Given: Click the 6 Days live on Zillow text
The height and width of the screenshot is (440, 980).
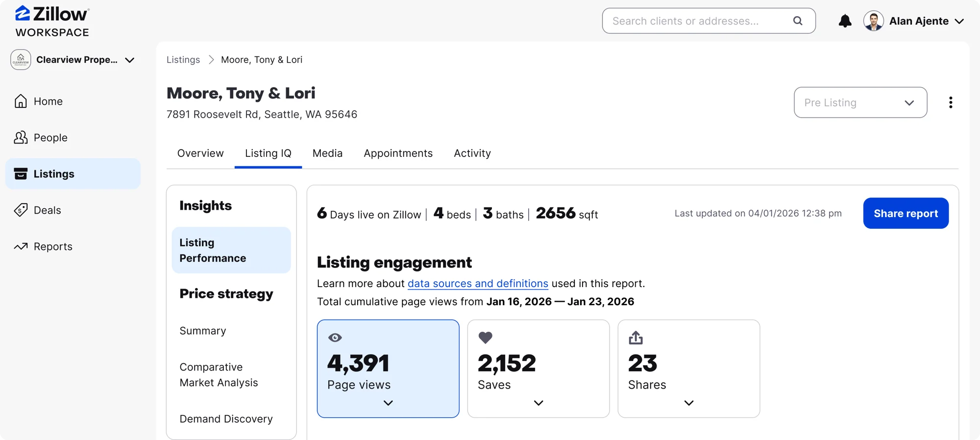Looking at the screenshot, I should click(x=369, y=214).
